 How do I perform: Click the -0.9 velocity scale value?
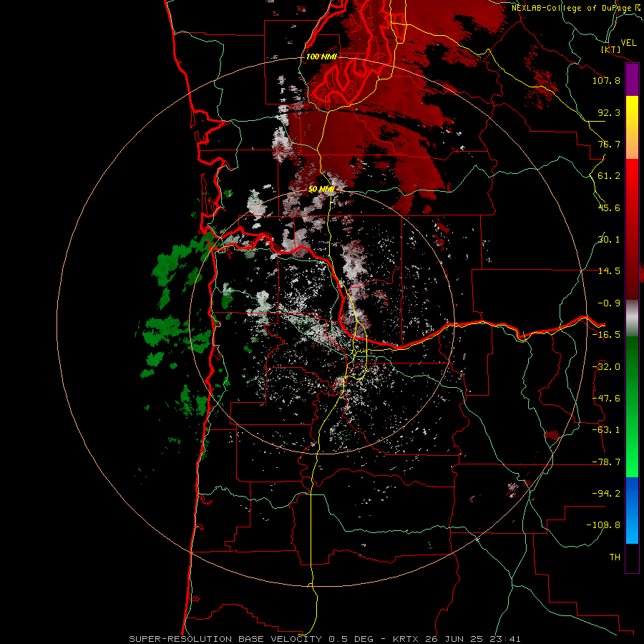(609, 303)
